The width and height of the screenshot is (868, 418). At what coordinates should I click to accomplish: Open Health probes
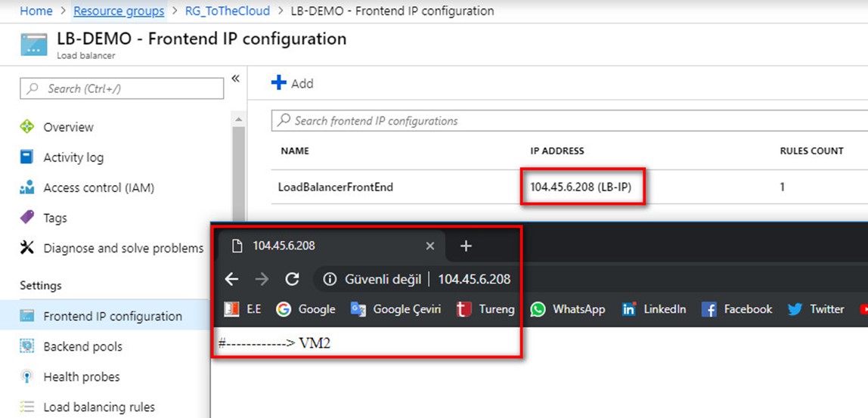click(x=82, y=377)
